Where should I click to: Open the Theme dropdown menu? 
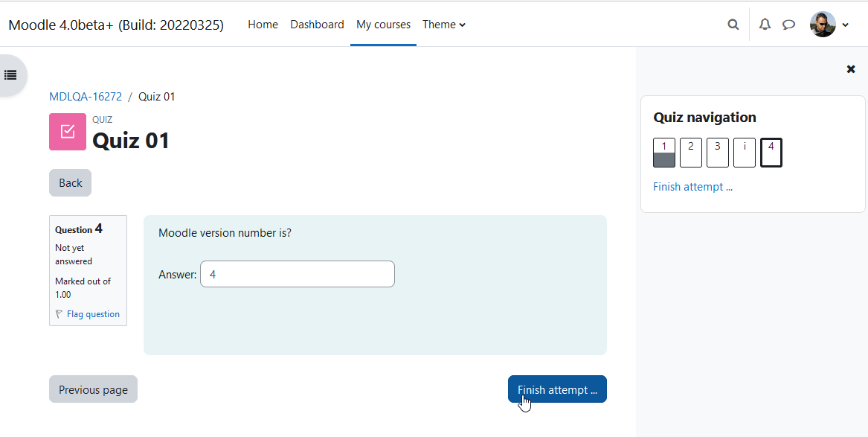point(444,25)
